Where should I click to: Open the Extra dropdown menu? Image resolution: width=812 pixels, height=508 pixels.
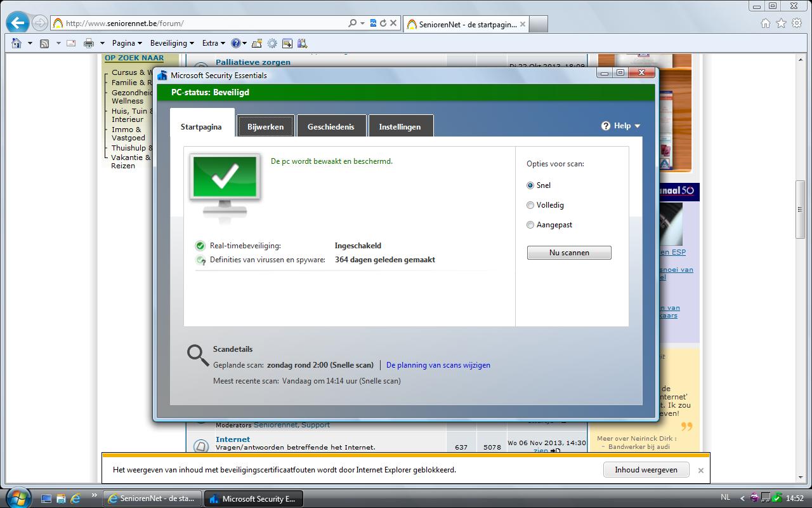[x=214, y=43]
